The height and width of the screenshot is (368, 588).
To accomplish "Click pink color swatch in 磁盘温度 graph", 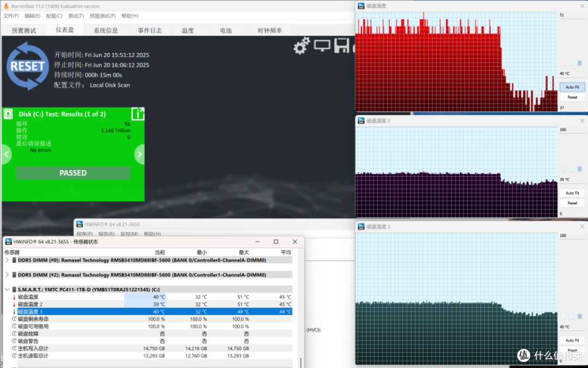I will coord(563,63).
